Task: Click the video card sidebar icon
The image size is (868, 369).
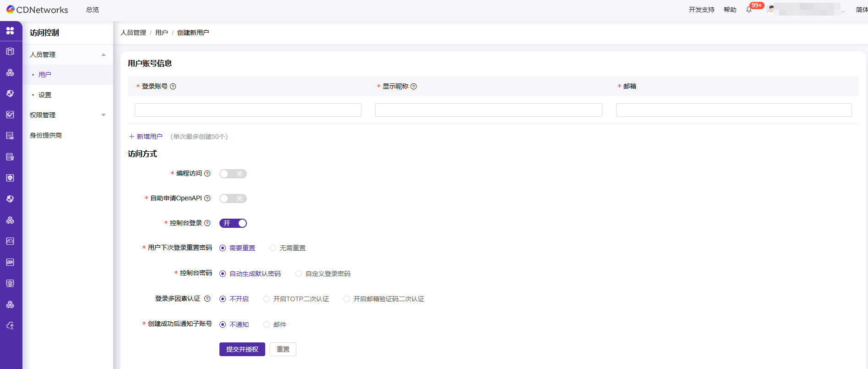Action: [10, 262]
